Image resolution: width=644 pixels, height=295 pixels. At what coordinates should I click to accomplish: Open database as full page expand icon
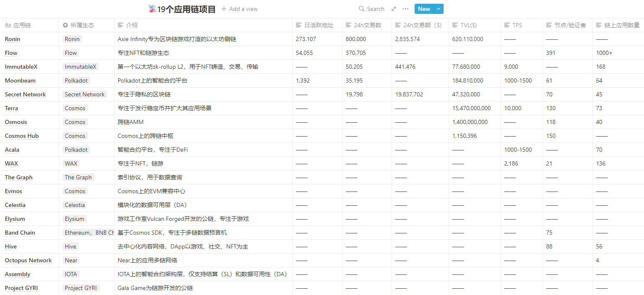pyautogui.click(x=394, y=9)
